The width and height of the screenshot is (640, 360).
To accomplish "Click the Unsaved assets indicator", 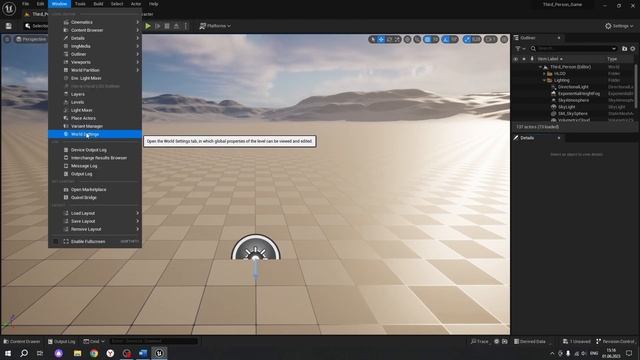I will click(x=576, y=341).
